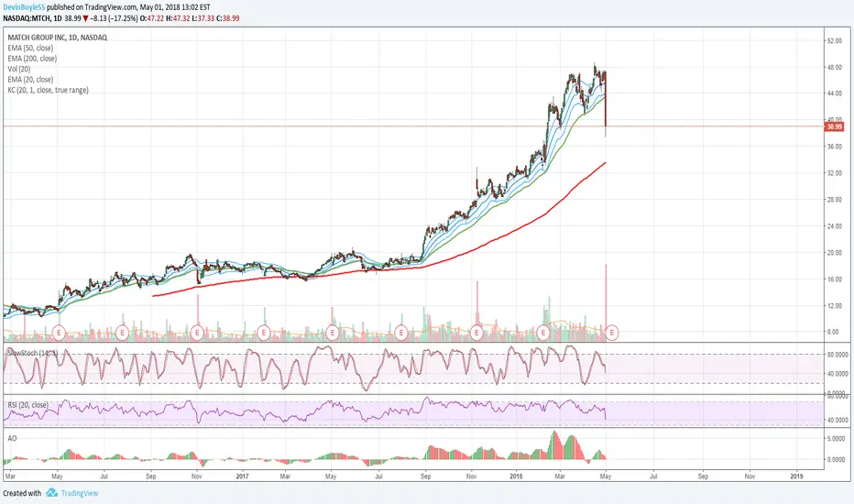Click the 12.00 price axis label
The image size is (854, 504).
coord(835,306)
